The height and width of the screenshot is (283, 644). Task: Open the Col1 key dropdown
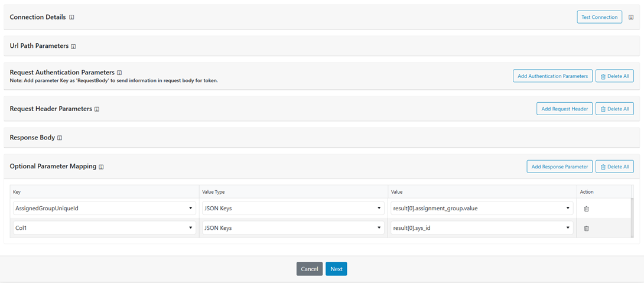[105, 227]
